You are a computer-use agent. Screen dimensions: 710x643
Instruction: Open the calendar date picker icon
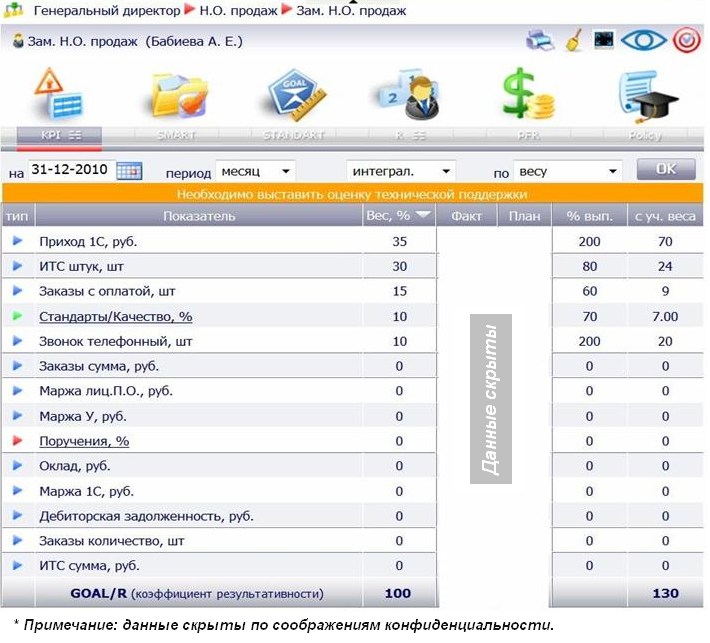129,171
